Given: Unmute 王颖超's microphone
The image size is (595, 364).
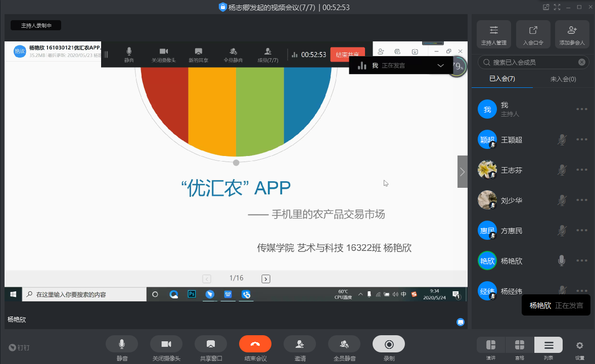Looking at the screenshot, I should tap(562, 140).
